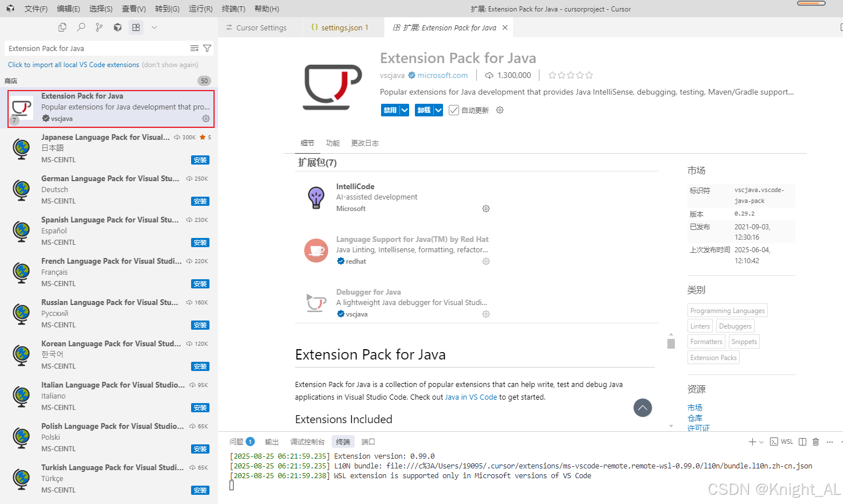
Task: Click the 禁用 (disable) button
Action: point(390,110)
